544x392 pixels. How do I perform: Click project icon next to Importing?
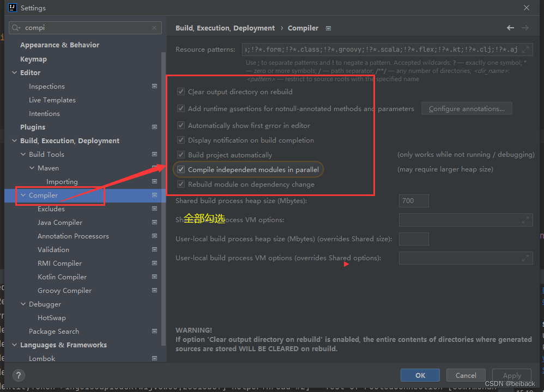tap(154, 182)
